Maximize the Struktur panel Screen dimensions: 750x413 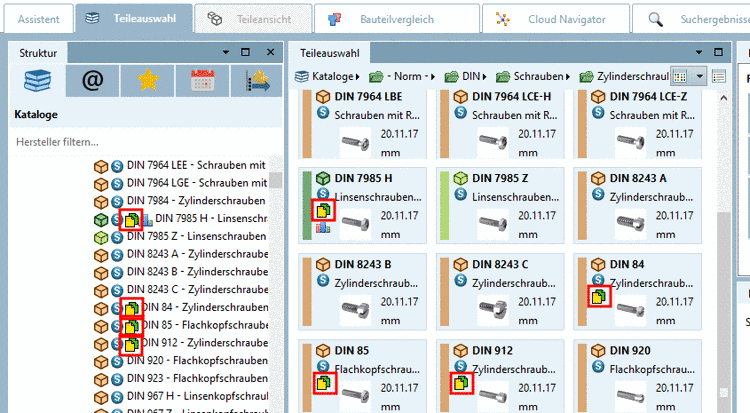(x=245, y=52)
